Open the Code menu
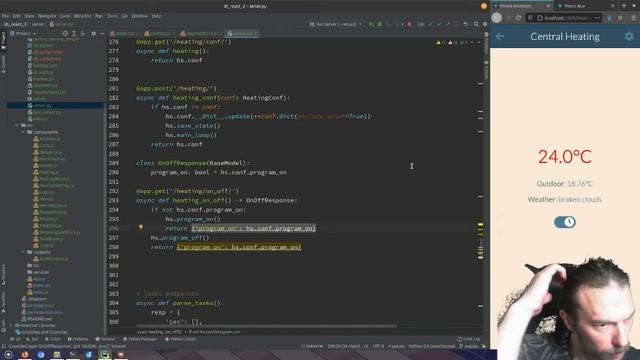This screenshot has width=640, height=360. coord(65,16)
